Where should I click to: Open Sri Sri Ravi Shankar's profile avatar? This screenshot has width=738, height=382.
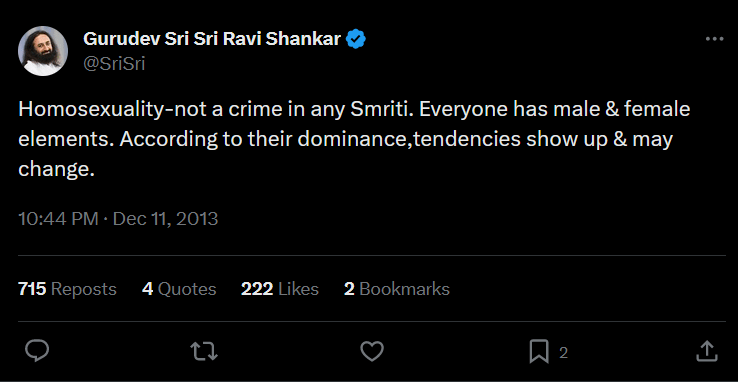(43, 51)
